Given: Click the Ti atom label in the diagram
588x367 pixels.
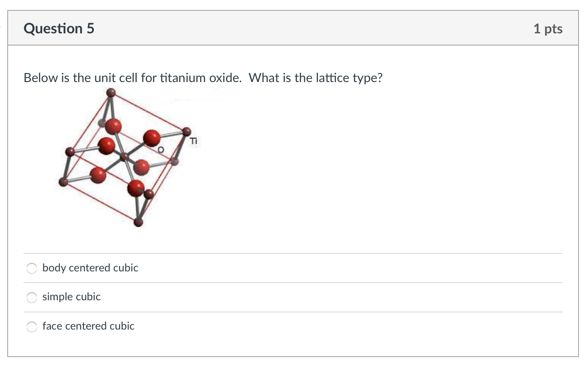Looking at the screenshot, I should click(193, 141).
